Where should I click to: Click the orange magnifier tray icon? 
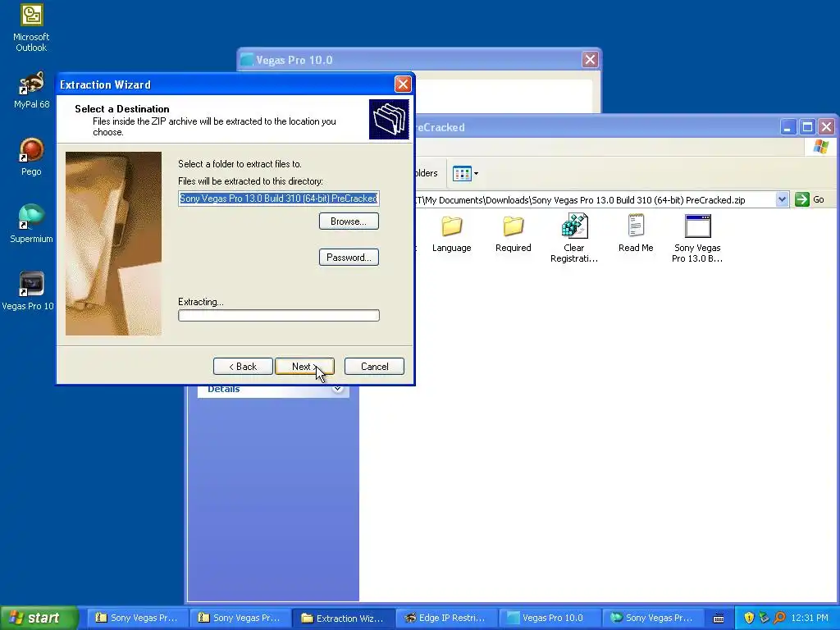click(779, 618)
